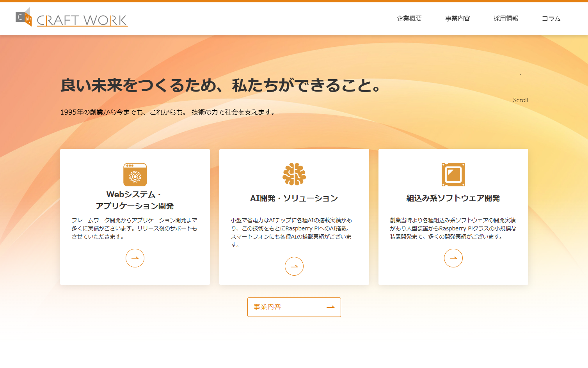Viewport: 588px width, 368px height.
Task: Click the embedded software chip icon
Action: point(453,175)
